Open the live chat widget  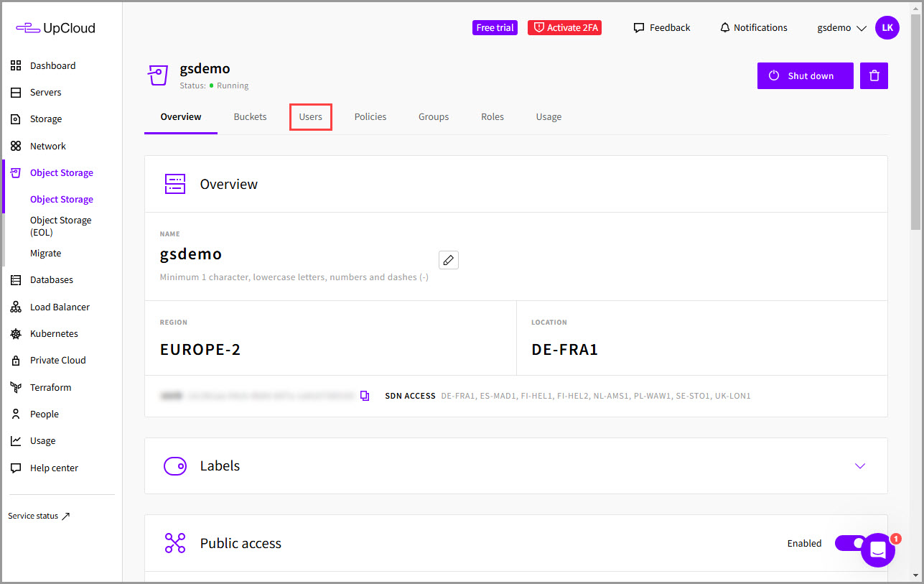[x=878, y=550]
